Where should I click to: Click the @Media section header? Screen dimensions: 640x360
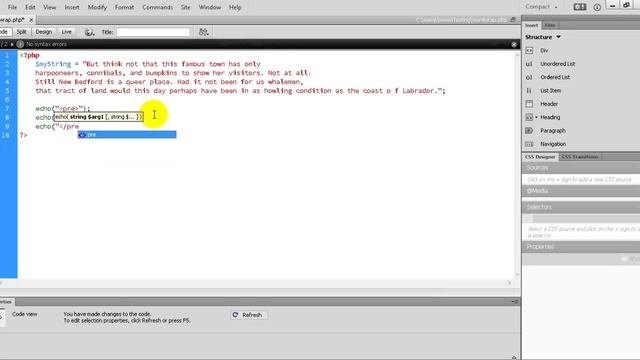pyautogui.click(x=581, y=191)
